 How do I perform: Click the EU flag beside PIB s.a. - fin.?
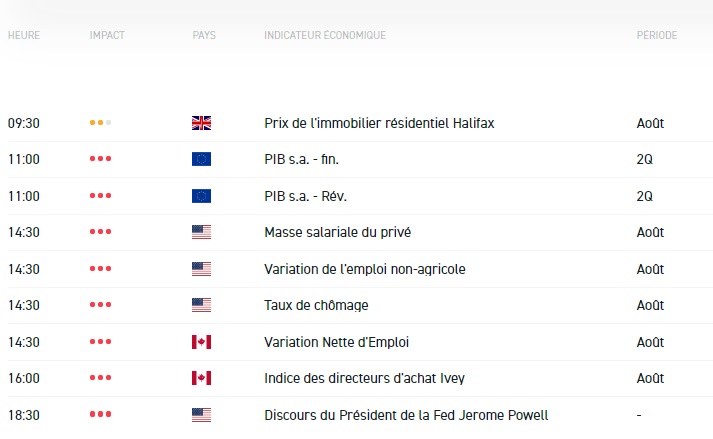(x=201, y=160)
